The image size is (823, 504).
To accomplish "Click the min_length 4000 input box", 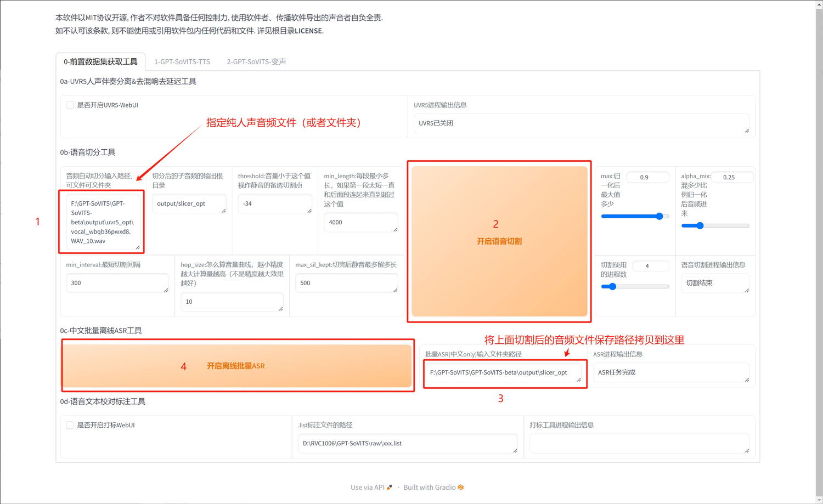I will [360, 222].
